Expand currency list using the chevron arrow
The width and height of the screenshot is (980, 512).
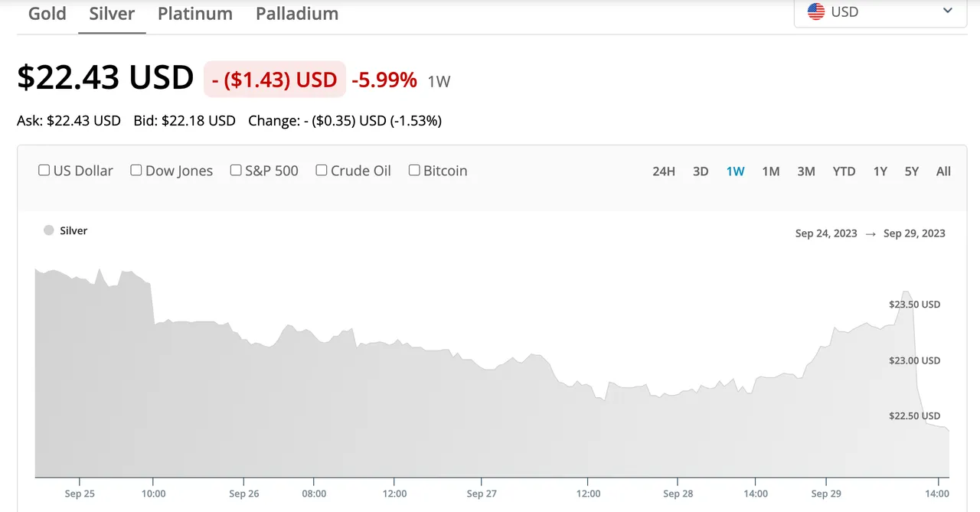click(948, 11)
